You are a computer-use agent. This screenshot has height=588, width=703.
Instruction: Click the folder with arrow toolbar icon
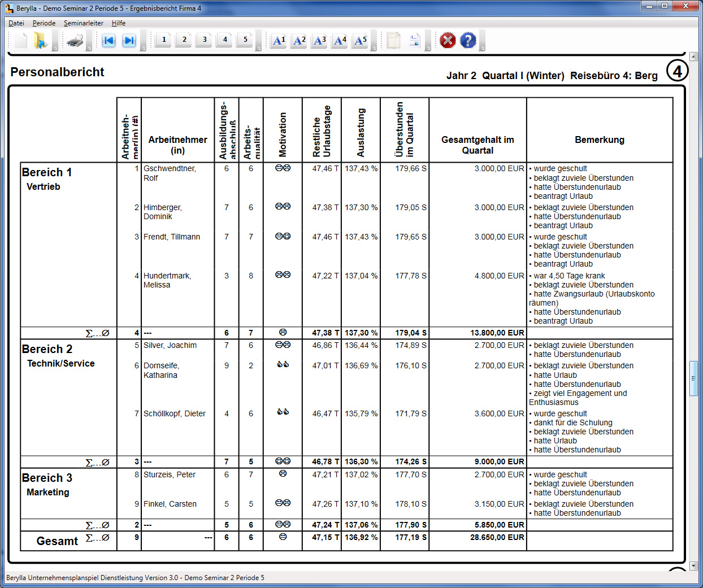(41, 41)
